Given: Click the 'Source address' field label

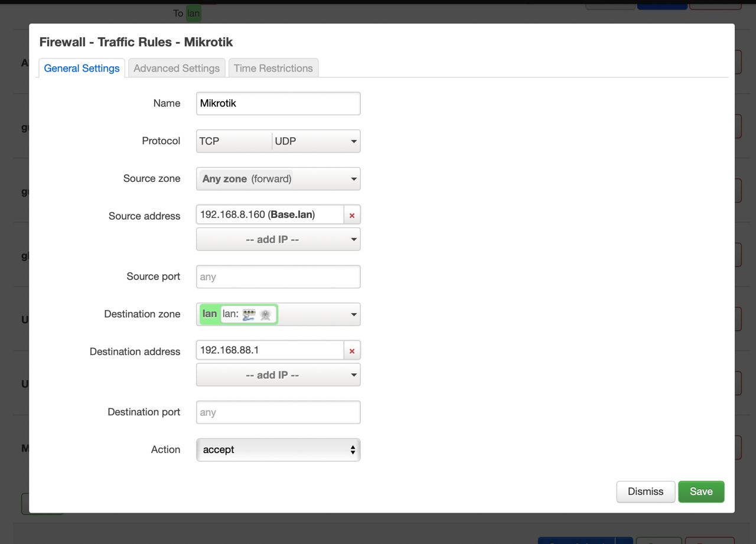Looking at the screenshot, I should [x=144, y=216].
